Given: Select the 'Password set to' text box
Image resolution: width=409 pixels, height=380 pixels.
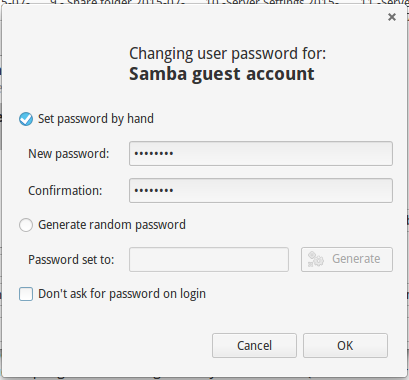Looking at the screenshot, I should point(209,259).
